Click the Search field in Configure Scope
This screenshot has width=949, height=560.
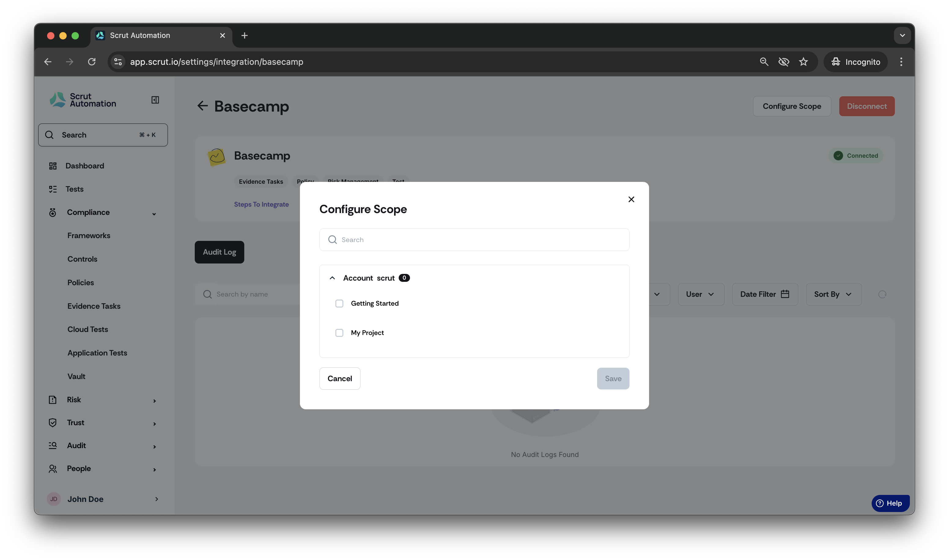(x=474, y=240)
